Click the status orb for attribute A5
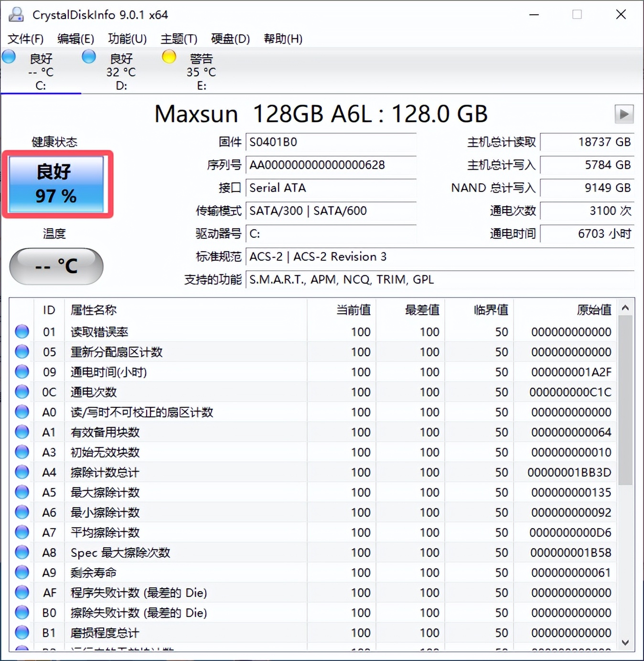Viewport: 644px width, 661px height. 22,492
